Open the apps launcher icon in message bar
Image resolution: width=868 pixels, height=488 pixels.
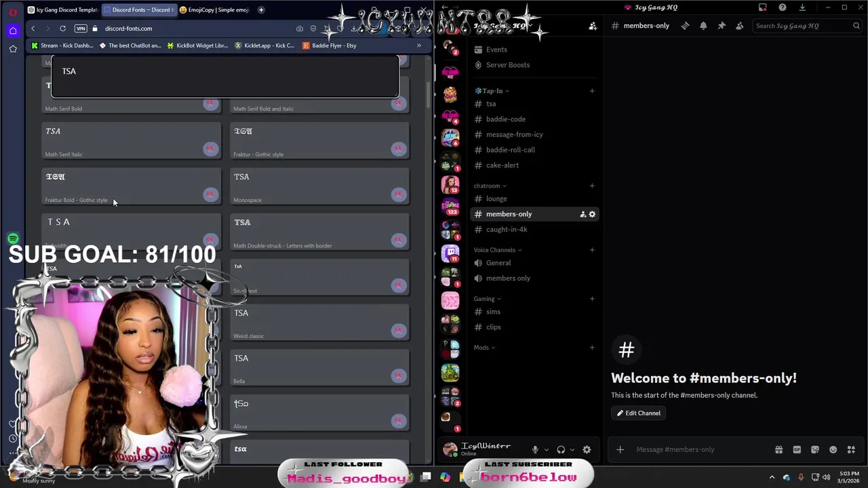pyautogui.click(x=851, y=449)
